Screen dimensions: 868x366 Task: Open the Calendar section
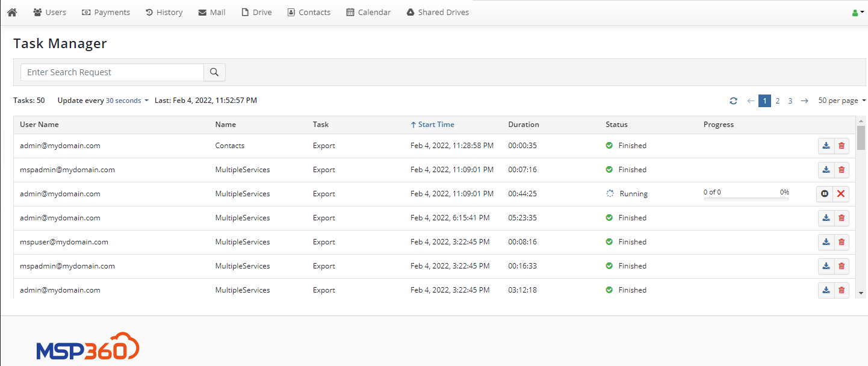pos(368,12)
